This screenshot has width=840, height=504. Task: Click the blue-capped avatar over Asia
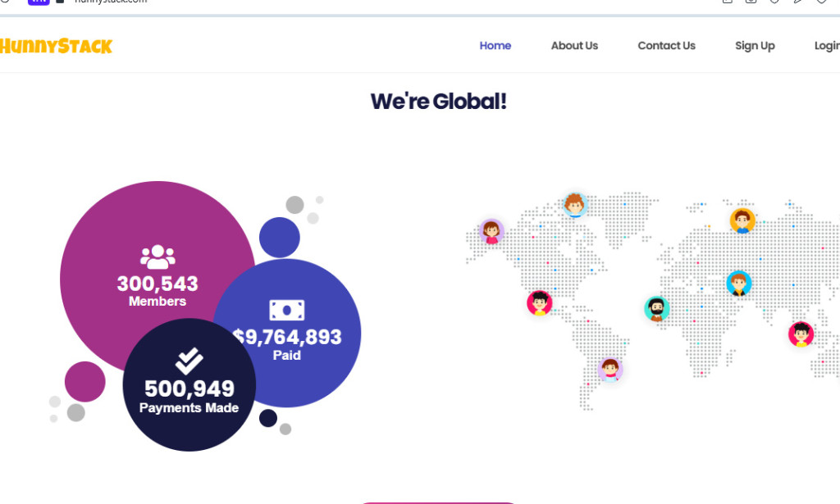[738, 283]
